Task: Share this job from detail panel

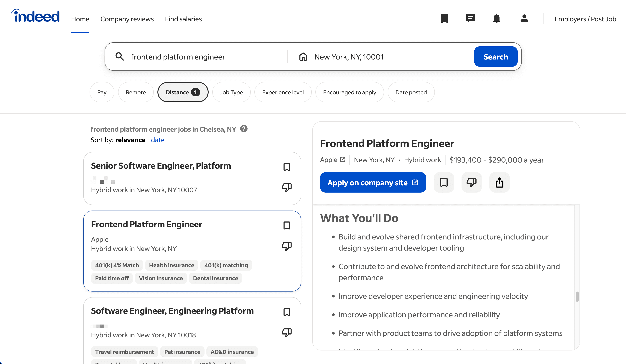Action: (x=499, y=182)
